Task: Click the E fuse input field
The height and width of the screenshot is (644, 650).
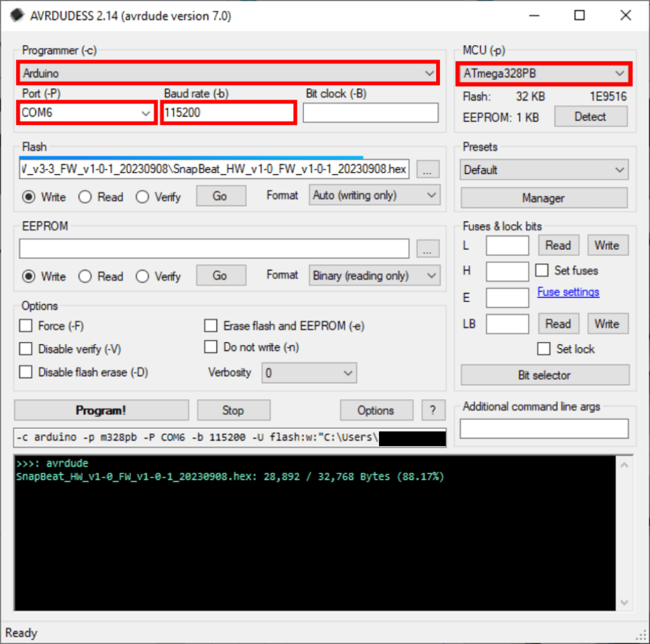Action: click(507, 298)
